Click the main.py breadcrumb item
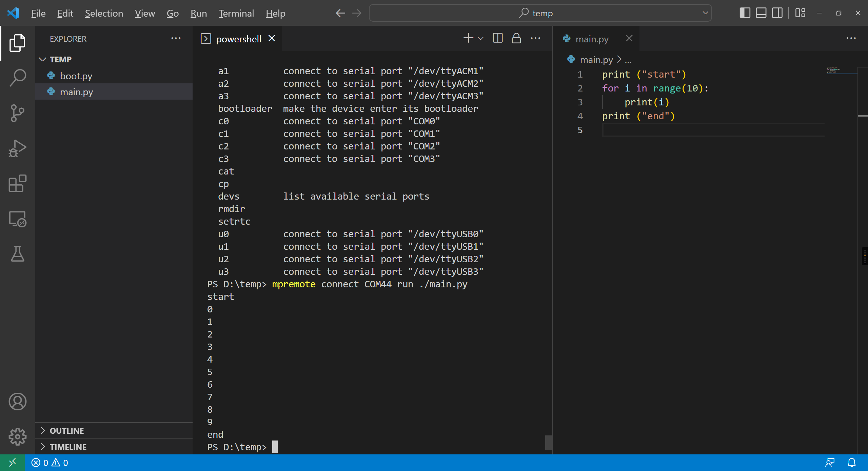 click(x=596, y=60)
